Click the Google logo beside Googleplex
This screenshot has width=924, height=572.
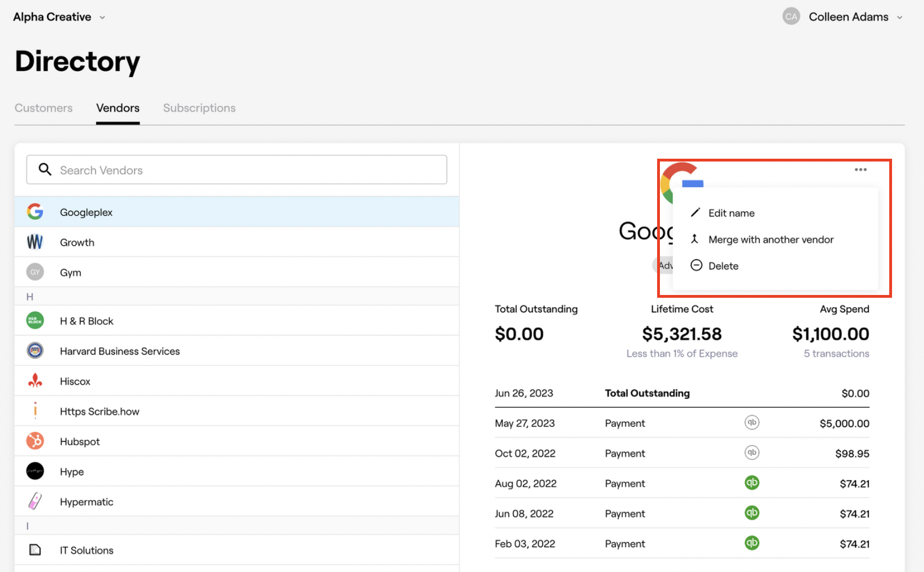(35, 211)
